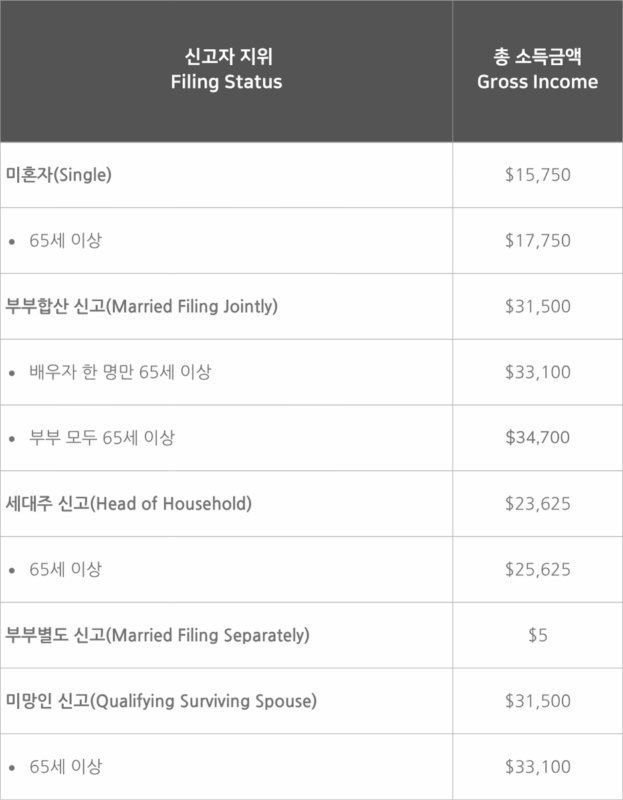Click the Filing Status column header
This screenshot has width=623, height=800.
coord(226,70)
